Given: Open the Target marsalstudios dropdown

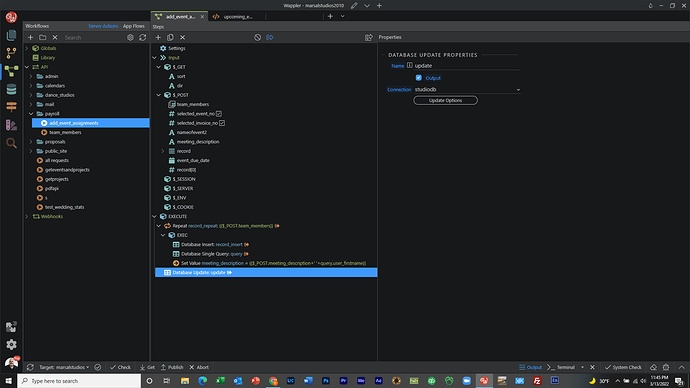Looking at the screenshot, I should point(64,367).
